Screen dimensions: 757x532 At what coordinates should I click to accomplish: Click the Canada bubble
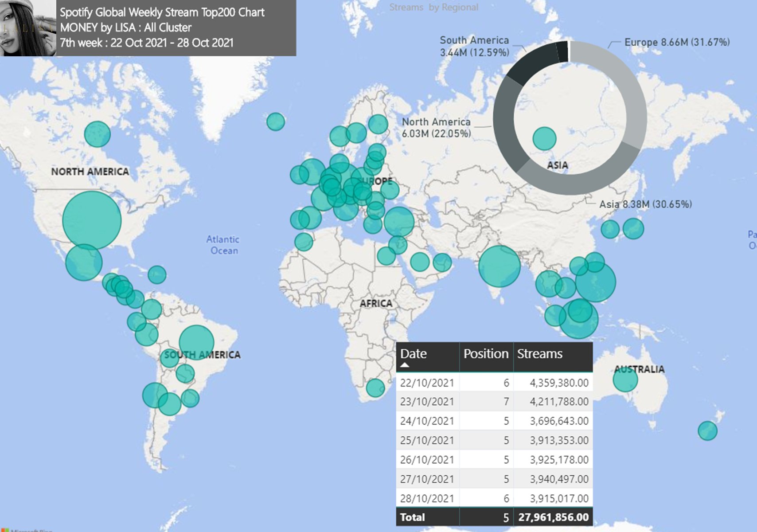(x=97, y=134)
